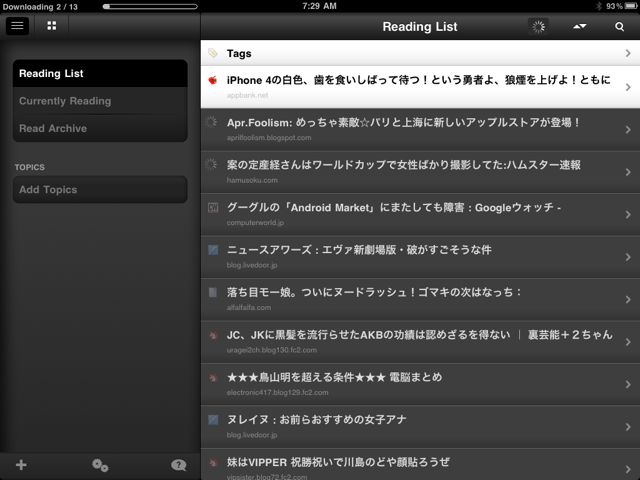Image resolution: width=640 pixels, height=480 pixels.
Task: Click the 7:29 AM clock
Action: coord(320,6)
